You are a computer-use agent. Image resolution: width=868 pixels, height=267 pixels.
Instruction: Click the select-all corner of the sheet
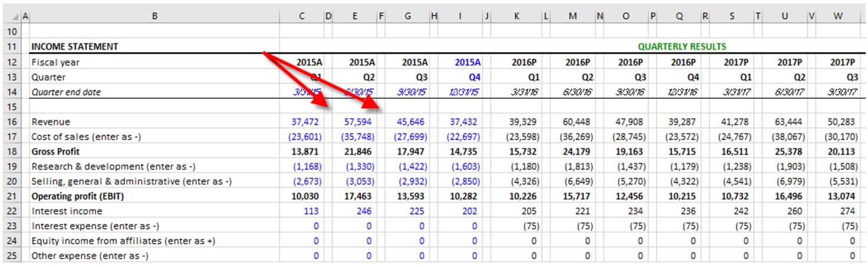(x=12, y=17)
